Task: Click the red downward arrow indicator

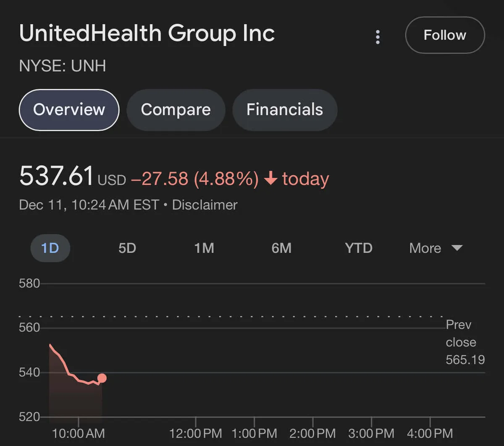Action: tap(270, 179)
